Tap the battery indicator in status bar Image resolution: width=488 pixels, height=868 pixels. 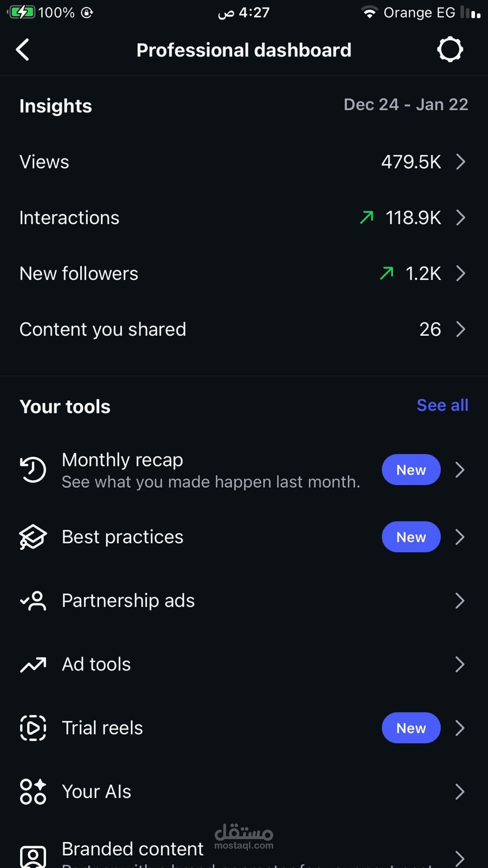[23, 12]
